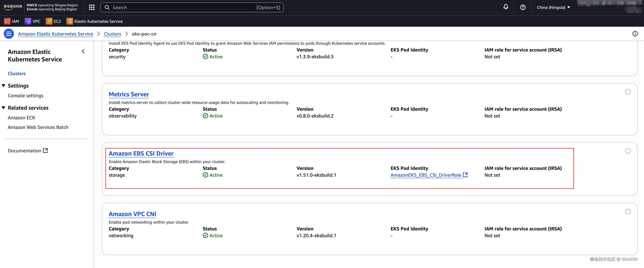
Task: Open Console settings in the sidebar
Action: click(25, 96)
